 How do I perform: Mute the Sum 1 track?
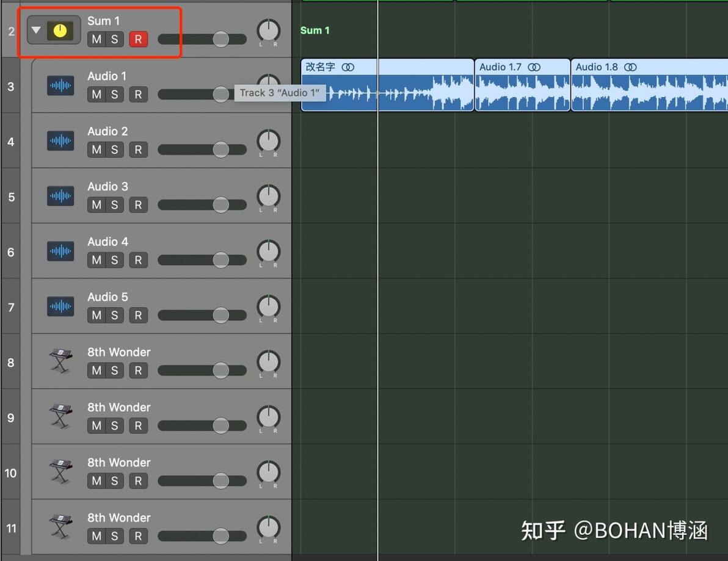pyautogui.click(x=96, y=40)
